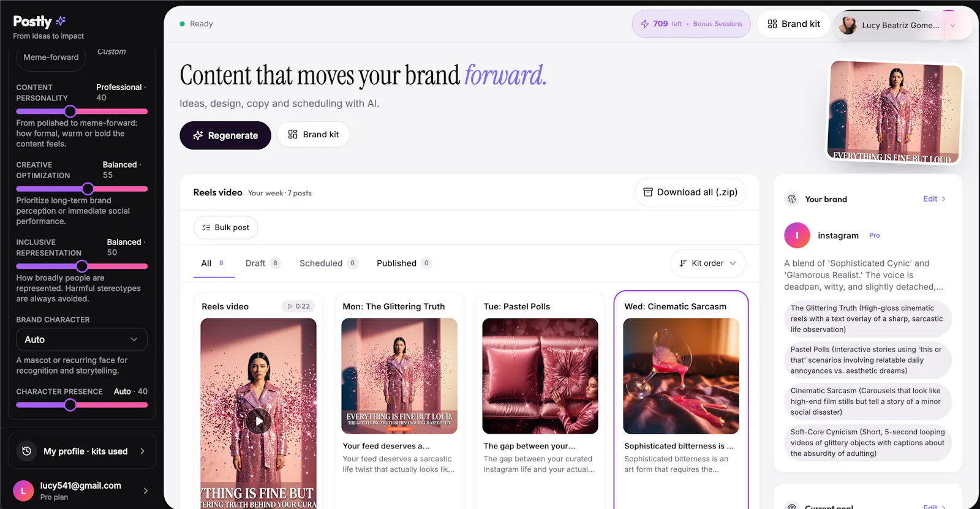Click Lucy Beatriz profile photo in header
This screenshot has width=980, height=509.
pyautogui.click(x=848, y=25)
